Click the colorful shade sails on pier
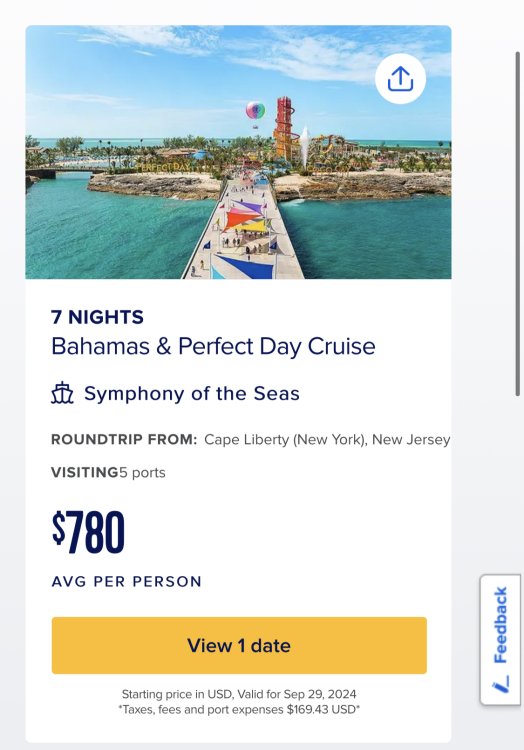The height and width of the screenshot is (750, 524). 246,218
